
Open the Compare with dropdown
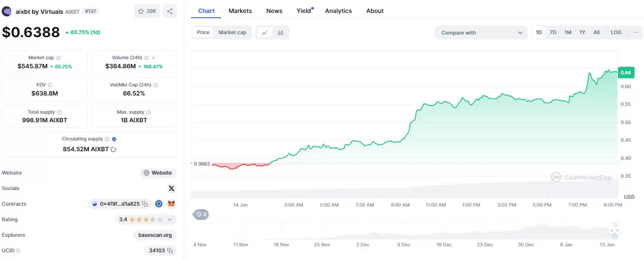coord(481,33)
